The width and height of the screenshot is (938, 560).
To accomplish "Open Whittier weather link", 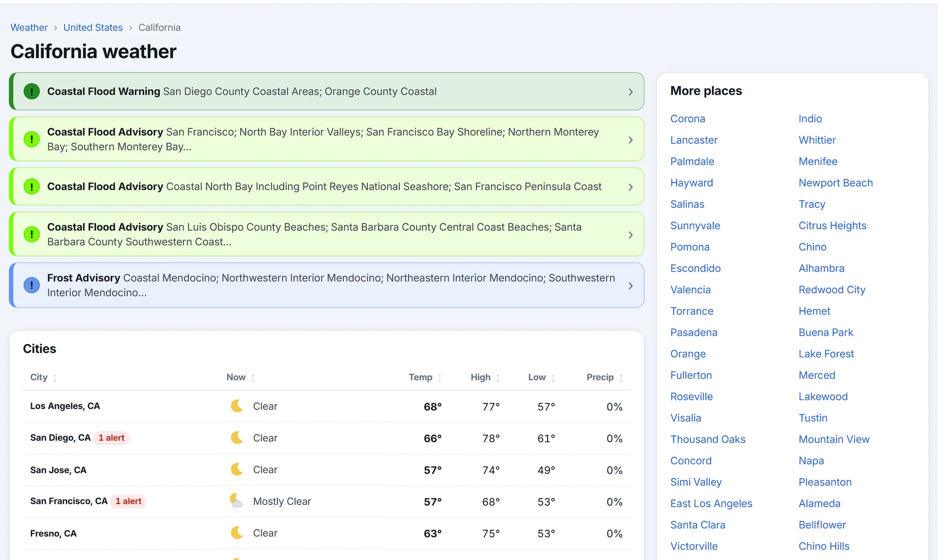I will 817,140.
